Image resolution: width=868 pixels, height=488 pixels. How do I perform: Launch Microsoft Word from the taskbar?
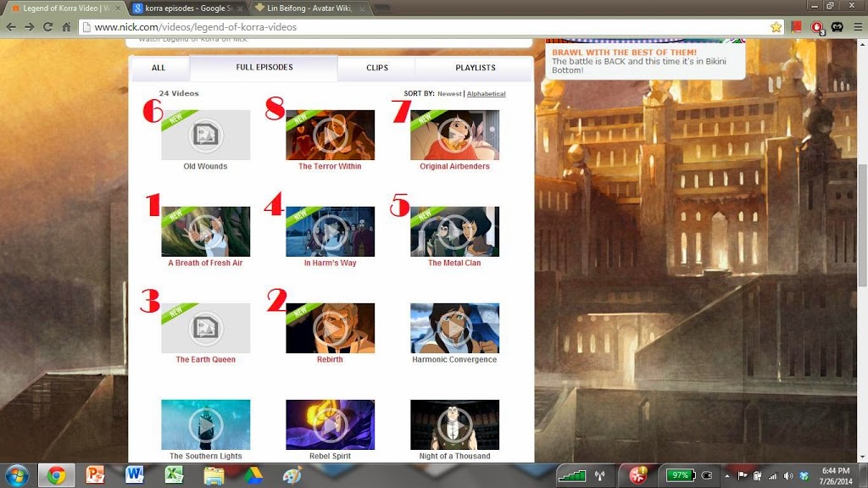[135, 475]
